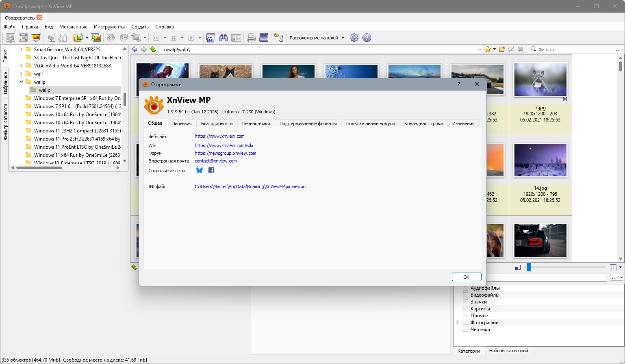
Task: Click the open folder toolbar icon
Action: tap(78, 38)
